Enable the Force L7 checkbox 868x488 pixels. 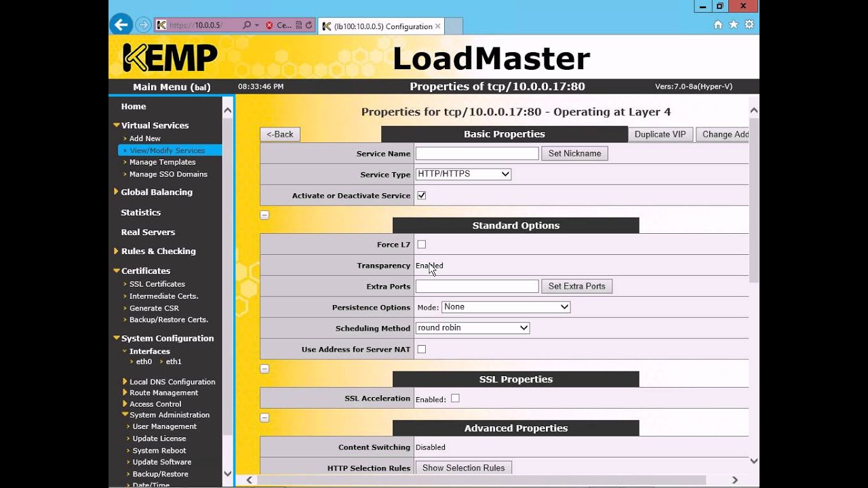[x=422, y=244]
